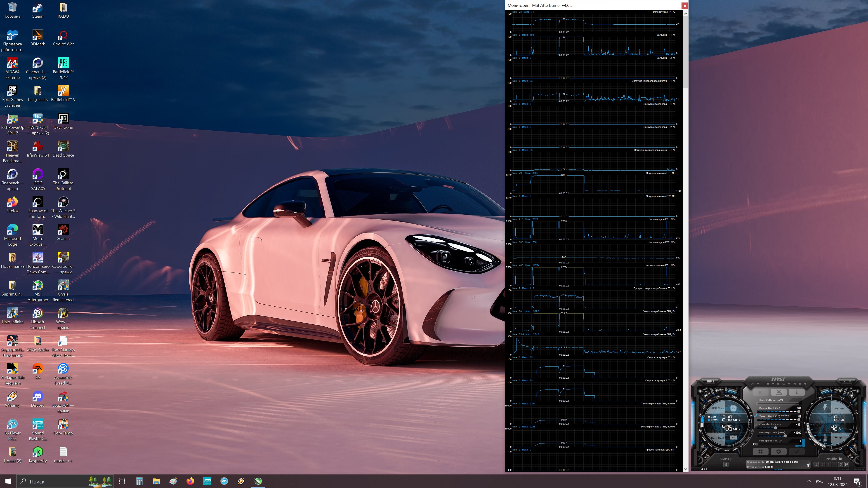The height and width of the screenshot is (488, 868).
Task: Select profile slot 5
Action: 840,465
